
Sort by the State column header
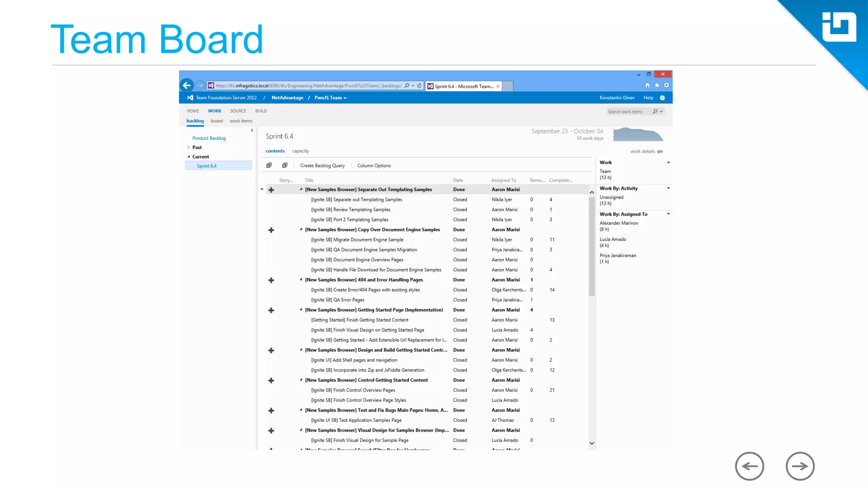(458, 180)
